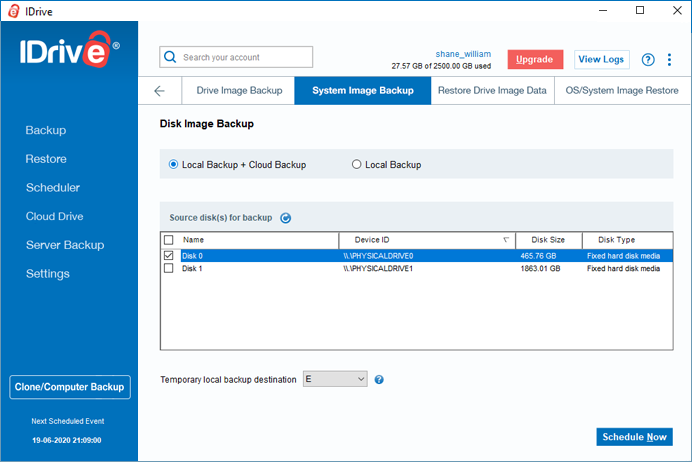Click the back arrow beside the tabs

pos(159,91)
